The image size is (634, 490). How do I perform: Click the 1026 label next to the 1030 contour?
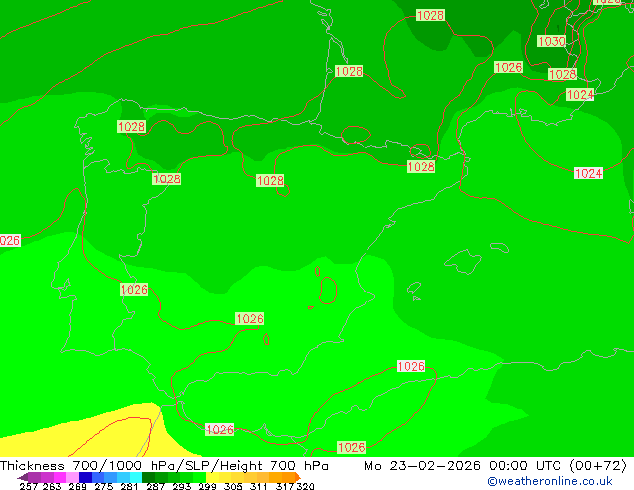(508, 67)
